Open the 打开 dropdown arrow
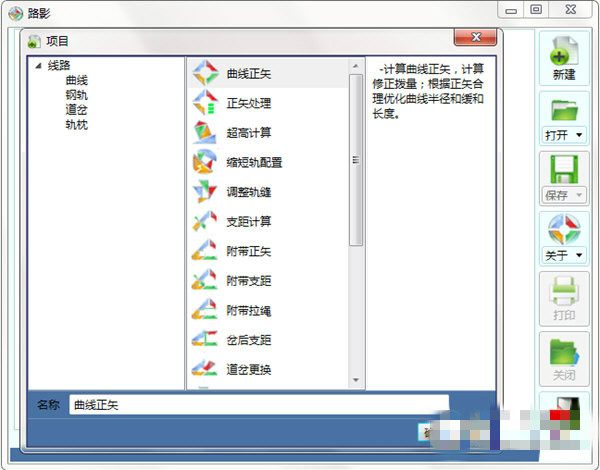The width and height of the screenshot is (600, 470). pyautogui.click(x=579, y=135)
